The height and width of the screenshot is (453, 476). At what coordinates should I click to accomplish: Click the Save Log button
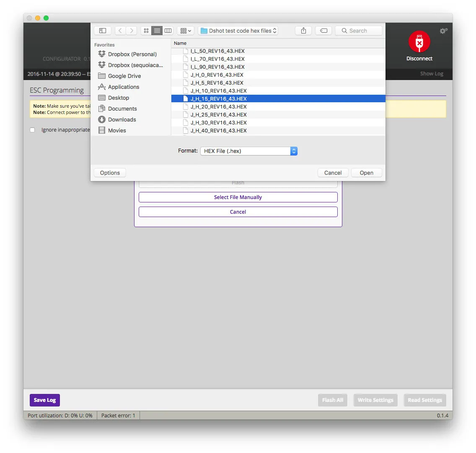45,400
